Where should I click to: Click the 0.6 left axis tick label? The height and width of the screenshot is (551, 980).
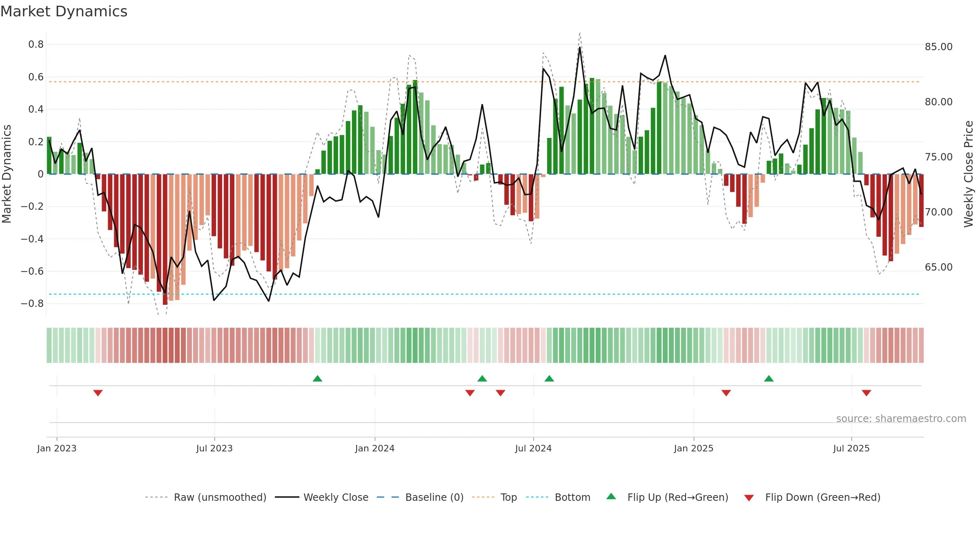pyautogui.click(x=36, y=77)
